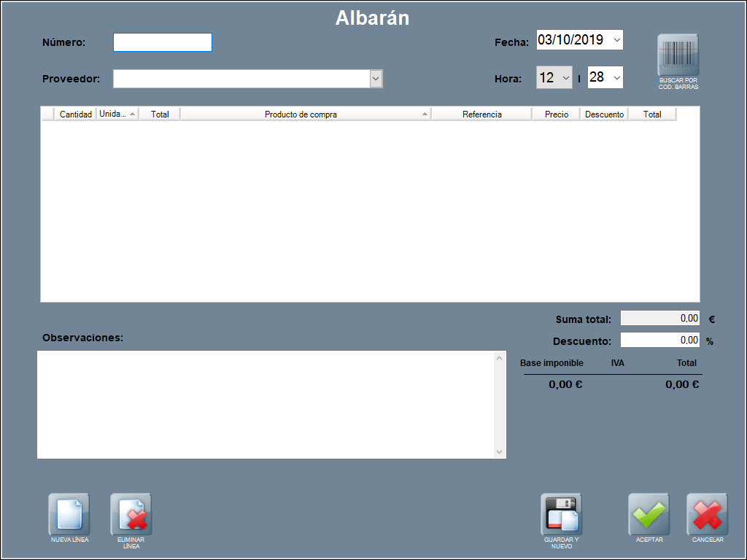
Task: Click the barcode search icon
Action: (678, 55)
